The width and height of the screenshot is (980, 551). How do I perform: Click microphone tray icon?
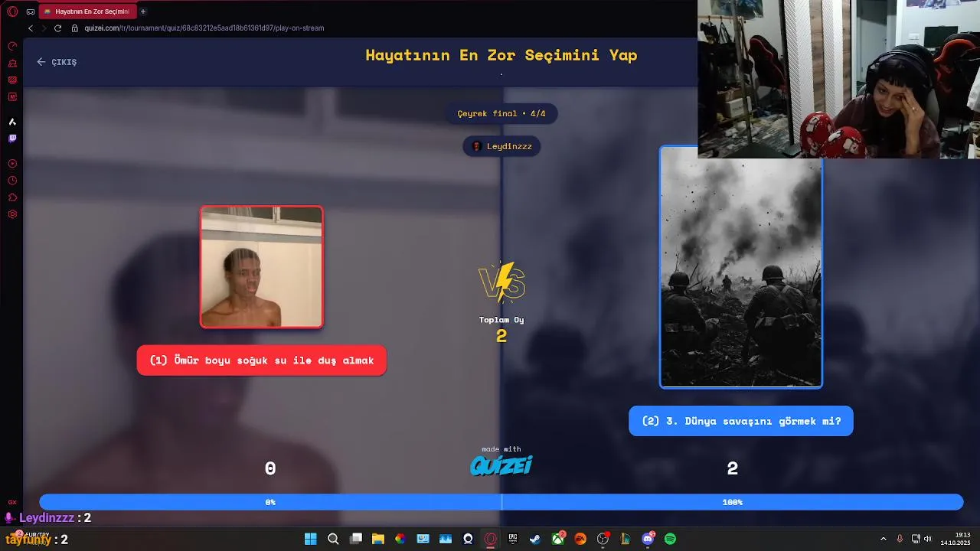coord(900,539)
